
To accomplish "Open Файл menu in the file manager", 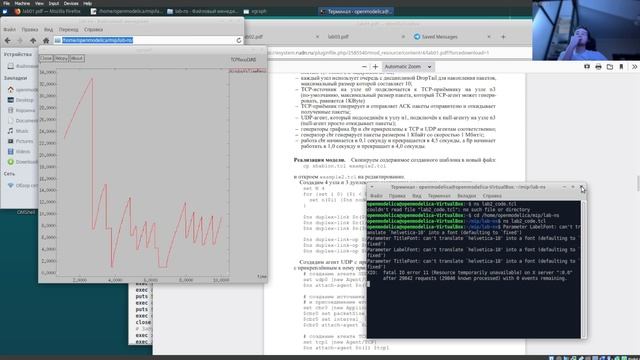I will pos(10,29).
